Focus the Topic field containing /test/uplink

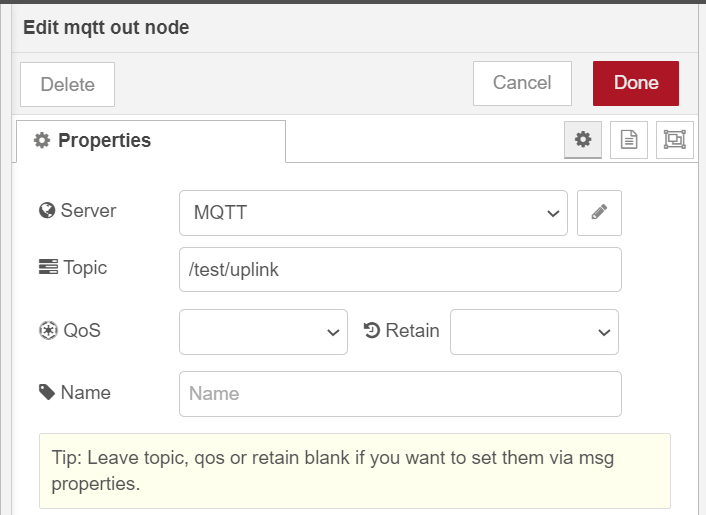click(400, 270)
